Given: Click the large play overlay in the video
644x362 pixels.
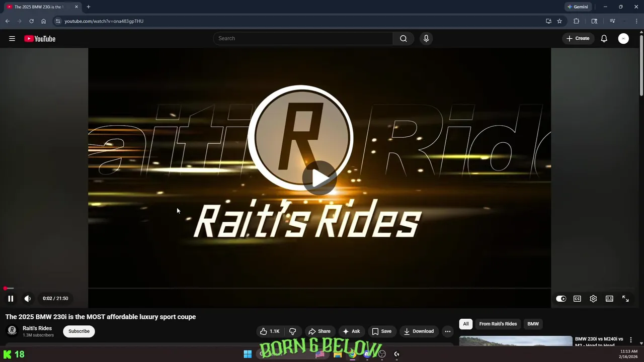Looking at the screenshot, I should (x=319, y=177).
